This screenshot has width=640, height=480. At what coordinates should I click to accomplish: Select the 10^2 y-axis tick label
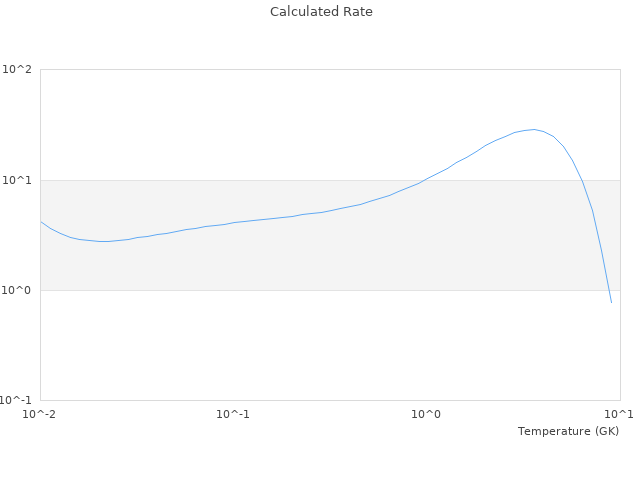18,70
